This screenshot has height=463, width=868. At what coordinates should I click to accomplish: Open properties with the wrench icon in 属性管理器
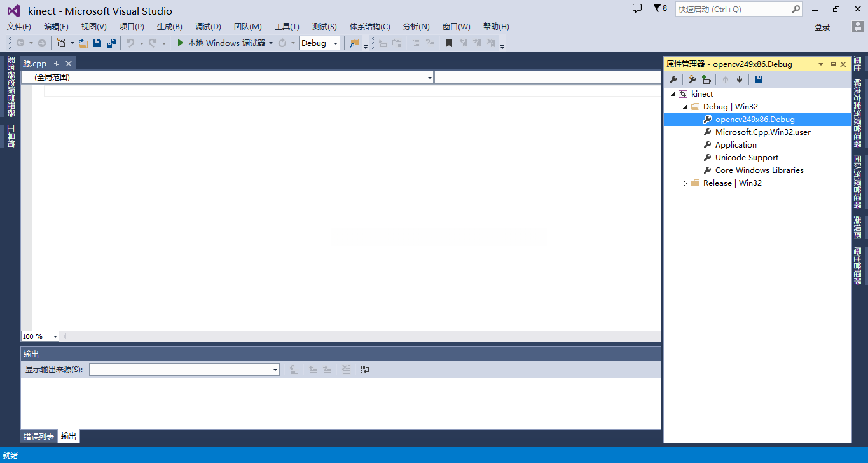click(674, 79)
